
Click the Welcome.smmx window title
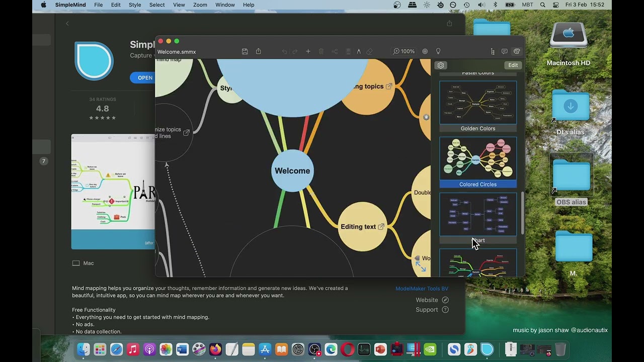177,52
